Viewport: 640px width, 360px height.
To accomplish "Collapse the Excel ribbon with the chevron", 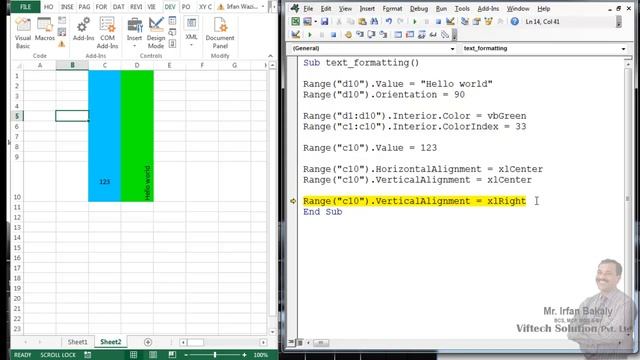I will [270, 56].
